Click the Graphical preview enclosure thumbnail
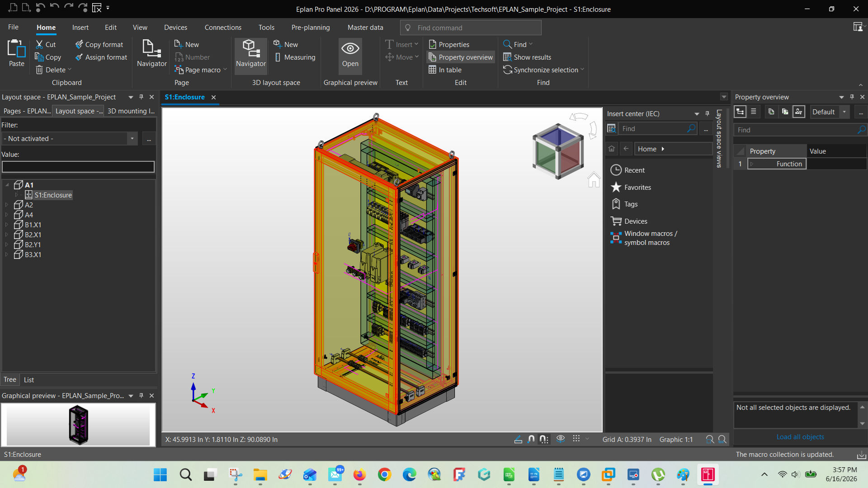Viewport: 868px width, 488px height. click(x=78, y=425)
